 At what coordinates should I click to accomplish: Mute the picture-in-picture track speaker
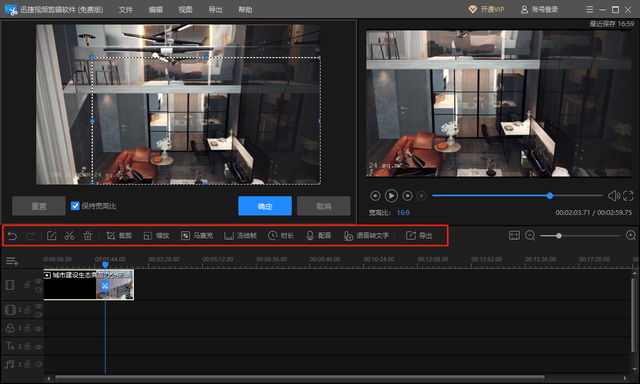[38, 315]
